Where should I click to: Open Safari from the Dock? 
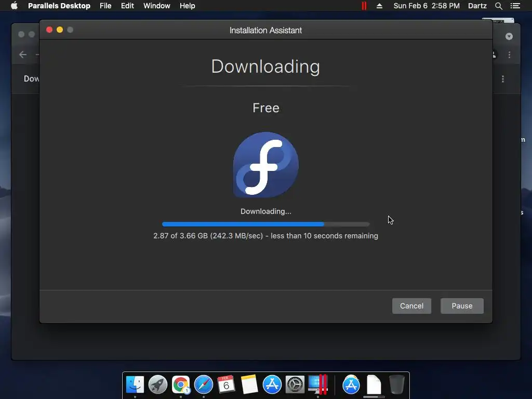point(204,385)
